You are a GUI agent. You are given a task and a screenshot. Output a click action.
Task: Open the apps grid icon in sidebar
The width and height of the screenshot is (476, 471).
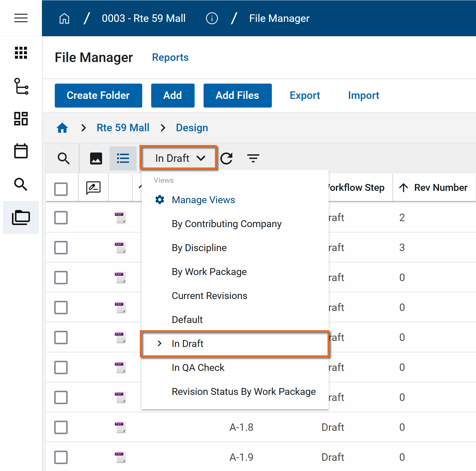21,53
